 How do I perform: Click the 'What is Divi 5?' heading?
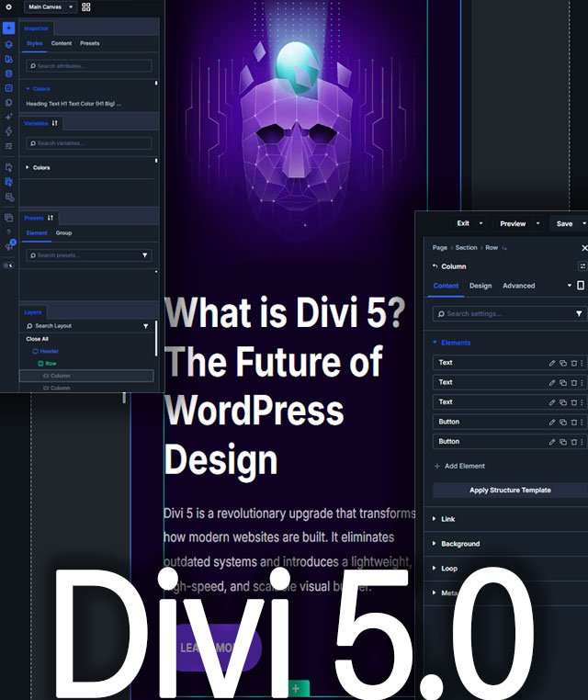(285, 312)
